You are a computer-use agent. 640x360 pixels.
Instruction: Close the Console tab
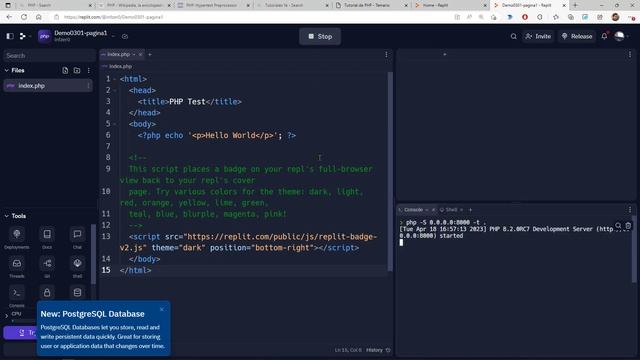tap(433, 210)
